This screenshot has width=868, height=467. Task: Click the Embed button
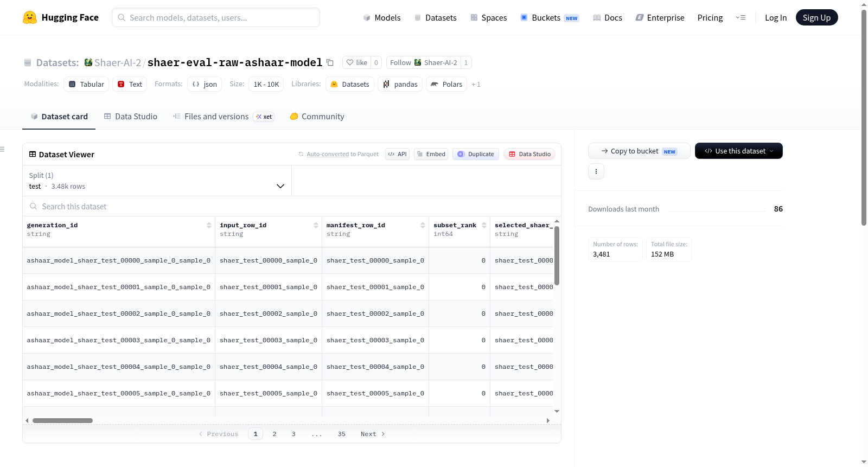click(431, 154)
